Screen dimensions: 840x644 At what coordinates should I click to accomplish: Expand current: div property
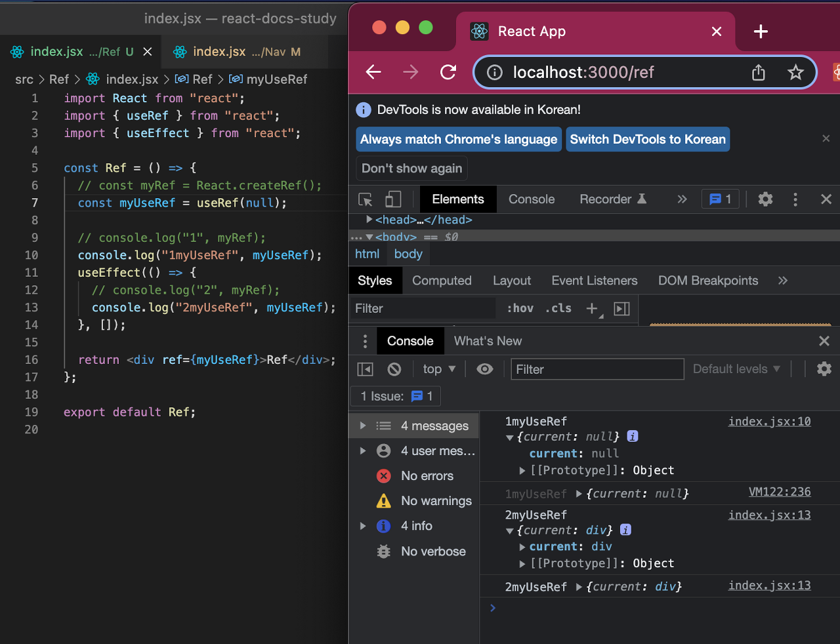[522, 547]
